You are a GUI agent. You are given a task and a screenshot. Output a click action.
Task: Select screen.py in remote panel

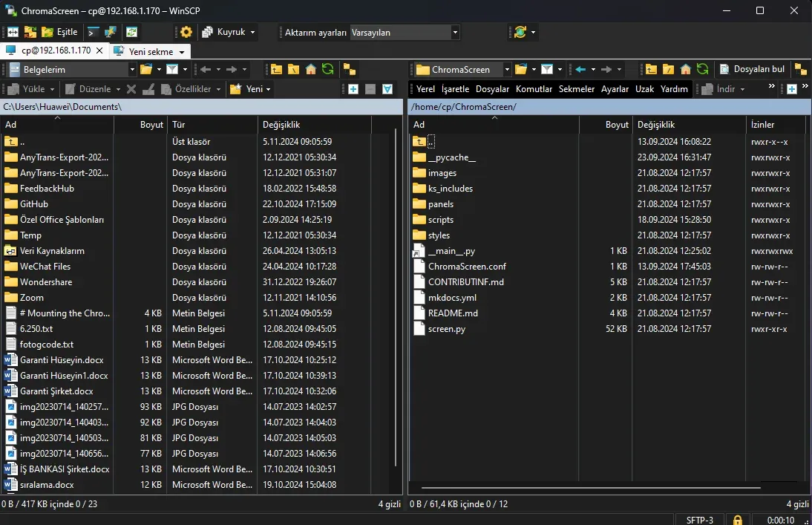446,328
